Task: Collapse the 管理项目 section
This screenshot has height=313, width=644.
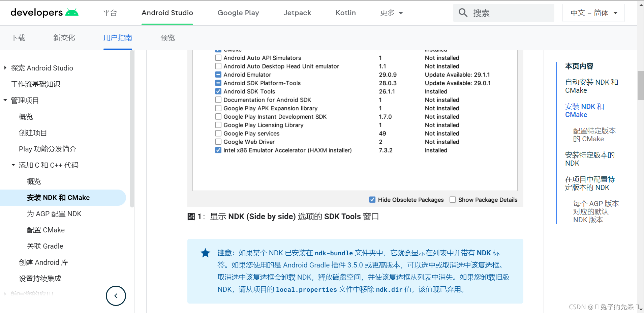Action: point(5,100)
